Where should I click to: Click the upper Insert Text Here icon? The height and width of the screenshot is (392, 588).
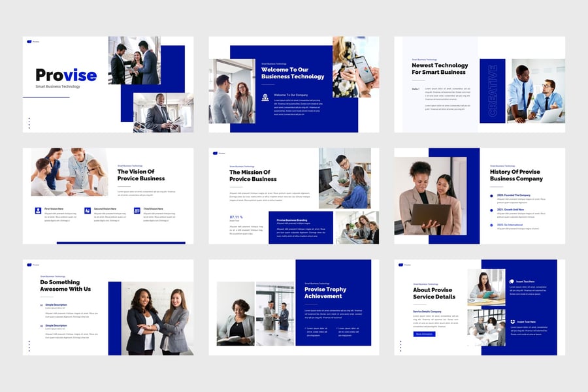pyautogui.click(x=512, y=282)
